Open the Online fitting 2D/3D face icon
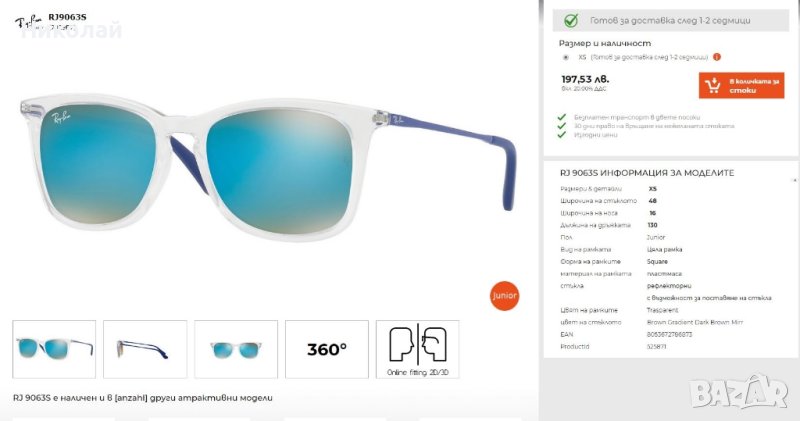800x421 pixels. pos(417,350)
